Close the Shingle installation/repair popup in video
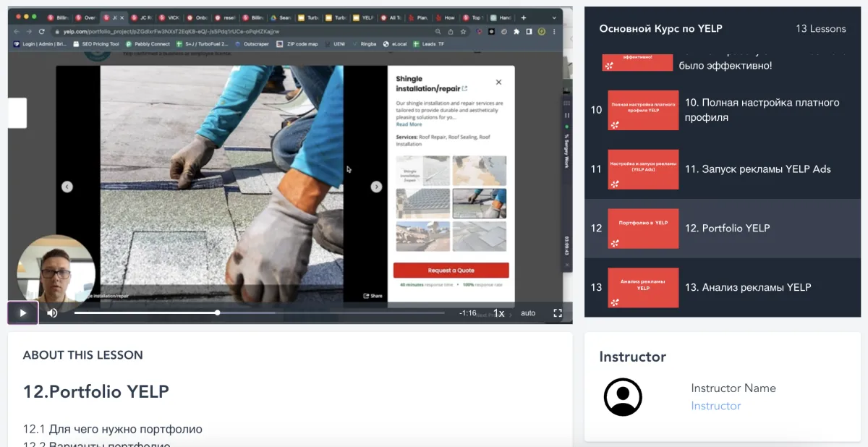The height and width of the screenshot is (447, 868). 498,82
